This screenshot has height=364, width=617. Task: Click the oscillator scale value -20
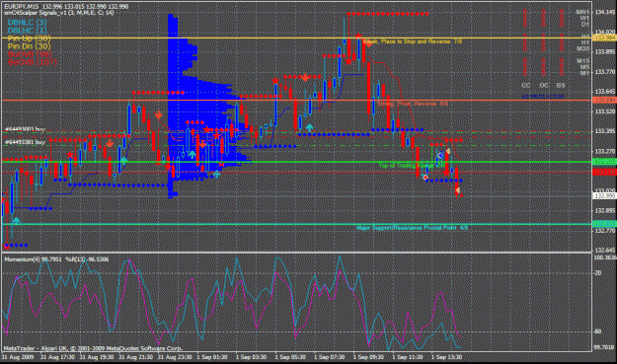tap(597, 272)
